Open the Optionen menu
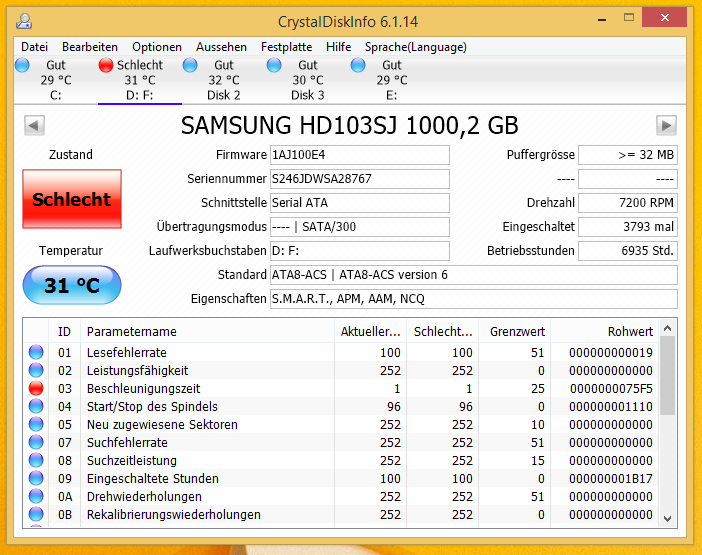Image resolution: width=702 pixels, height=555 pixels. 157,47
